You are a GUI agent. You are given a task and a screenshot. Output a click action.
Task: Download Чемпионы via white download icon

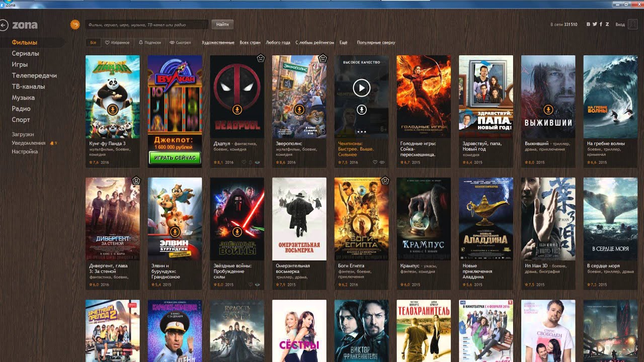[361, 109]
